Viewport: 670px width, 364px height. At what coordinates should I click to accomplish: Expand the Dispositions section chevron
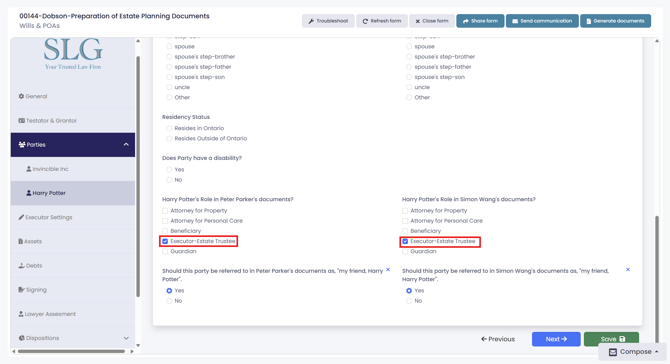point(126,338)
